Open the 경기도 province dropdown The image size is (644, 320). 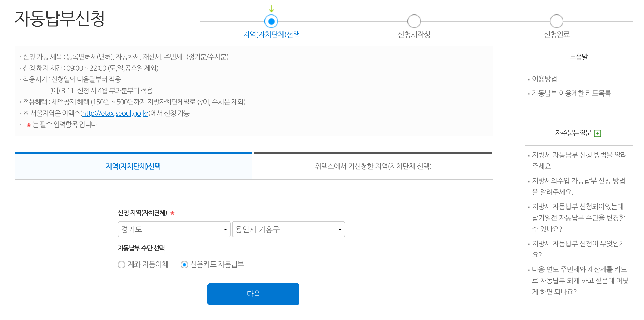[174, 229]
